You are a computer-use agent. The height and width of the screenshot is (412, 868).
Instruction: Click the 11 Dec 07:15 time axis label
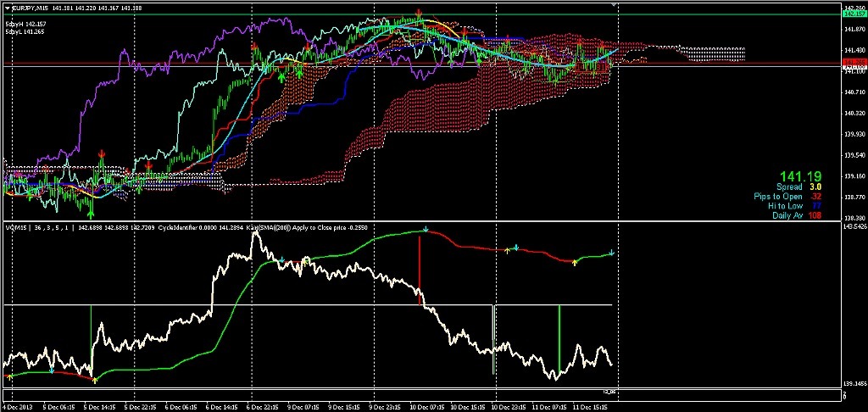tap(550, 407)
